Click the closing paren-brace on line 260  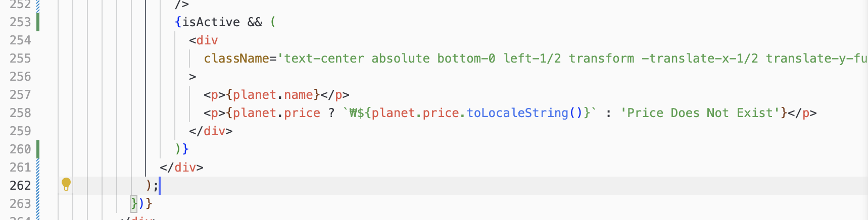[x=182, y=149]
